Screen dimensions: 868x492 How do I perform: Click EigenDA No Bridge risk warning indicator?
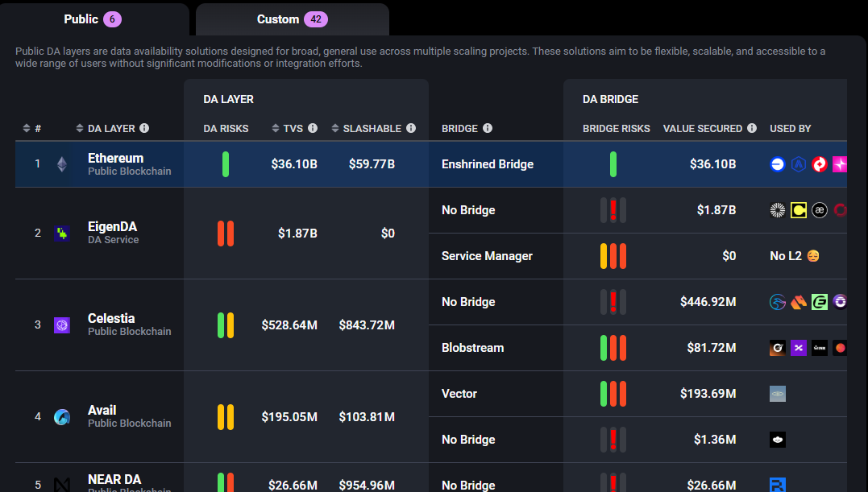(x=613, y=210)
